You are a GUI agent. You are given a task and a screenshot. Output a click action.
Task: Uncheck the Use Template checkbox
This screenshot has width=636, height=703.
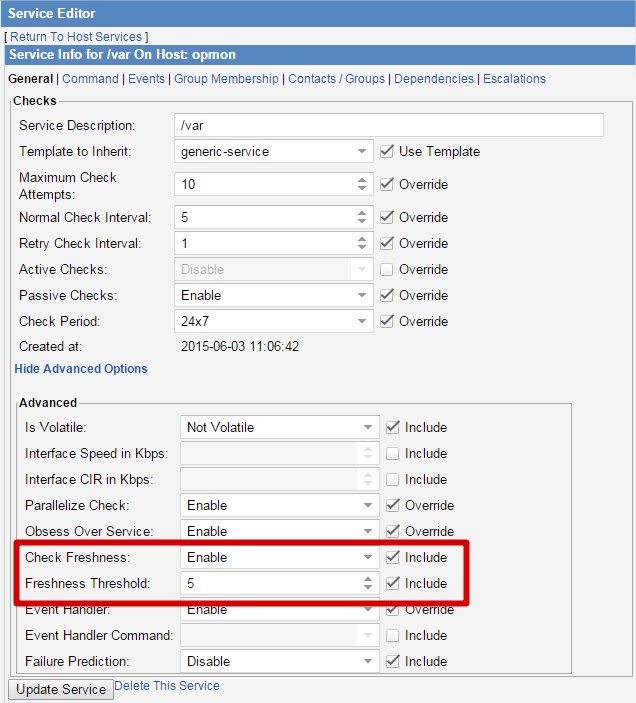[x=387, y=151]
